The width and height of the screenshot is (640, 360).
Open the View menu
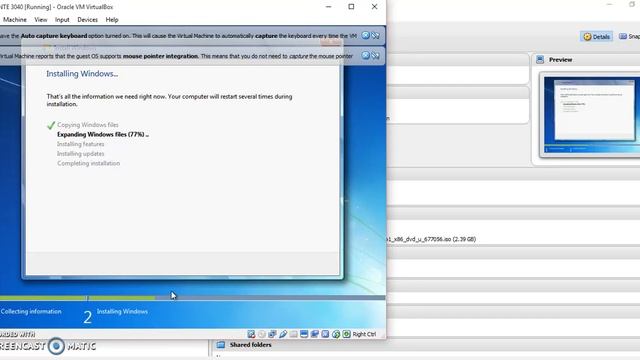[41, 20]
